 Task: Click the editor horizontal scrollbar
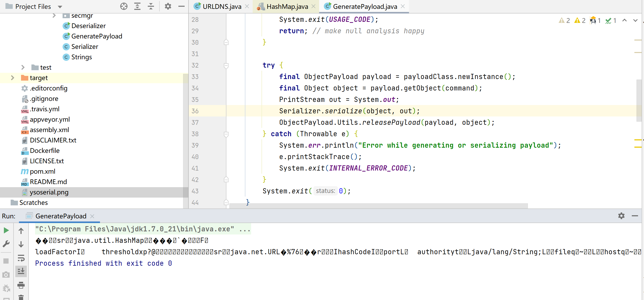pos(379,206)
